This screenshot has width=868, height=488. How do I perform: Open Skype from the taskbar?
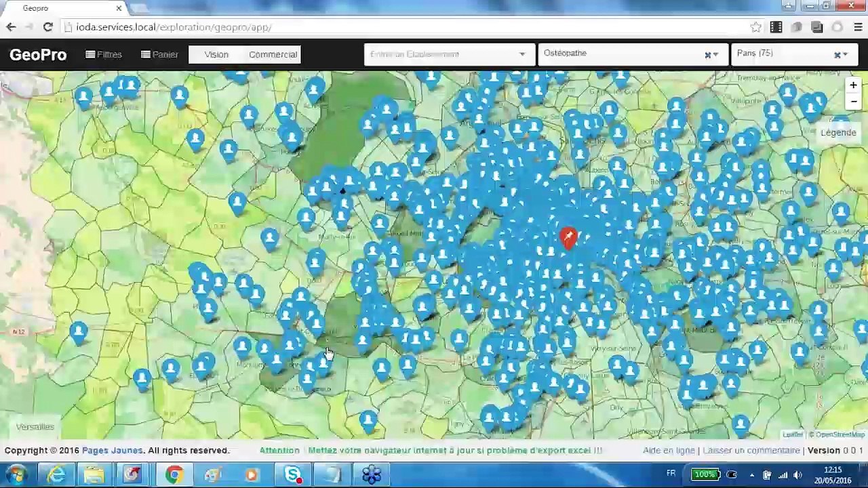point(293,474)
